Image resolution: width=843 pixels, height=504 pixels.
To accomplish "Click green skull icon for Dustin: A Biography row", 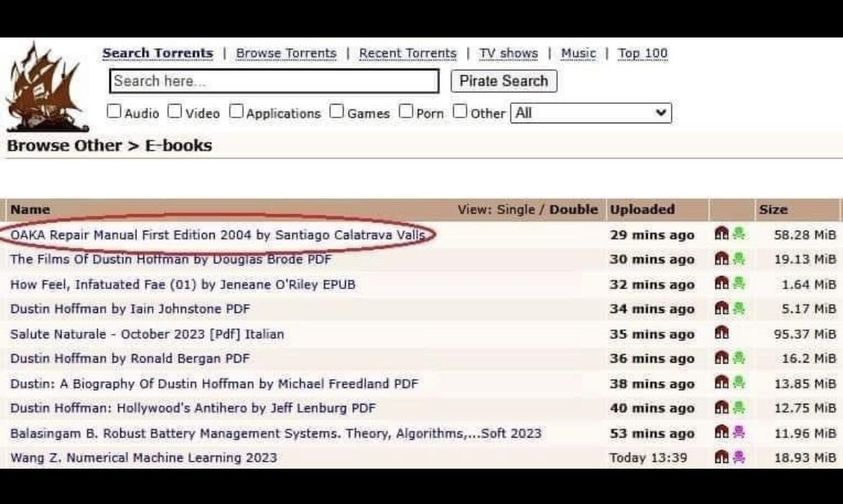I will pyautogui.click(x=739, y=382).
